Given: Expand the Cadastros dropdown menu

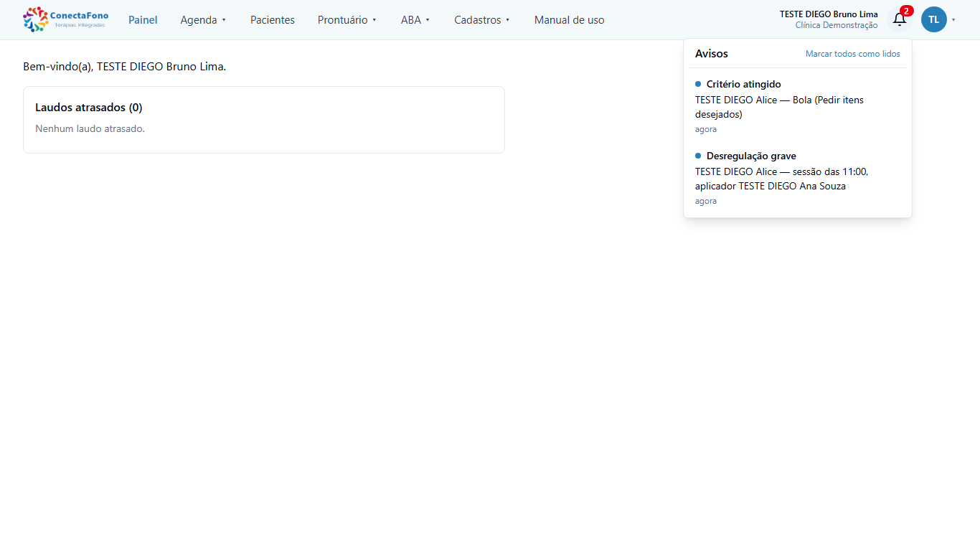Looking at the screenshot, I should click(x=482, y=20).
